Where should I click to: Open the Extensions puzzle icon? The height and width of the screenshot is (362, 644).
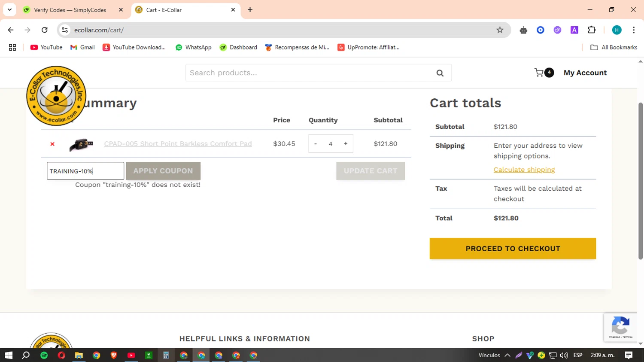(592, 30)
